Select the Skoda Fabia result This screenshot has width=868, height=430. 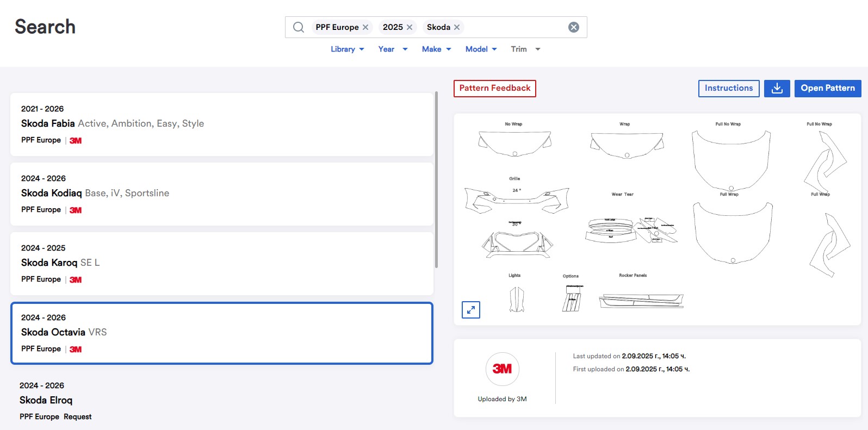tap(222, 124)
